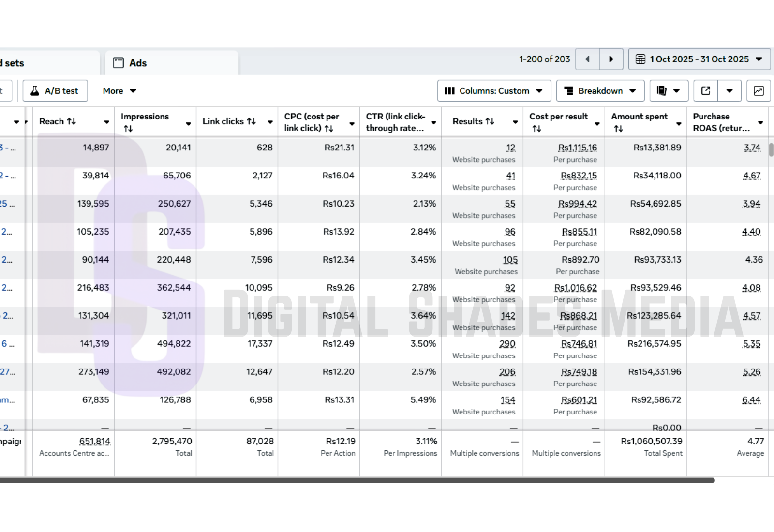The width and height of the screenshot is (774, 532).
Task: Click the A/B test button
Action: tap(55, 91)
